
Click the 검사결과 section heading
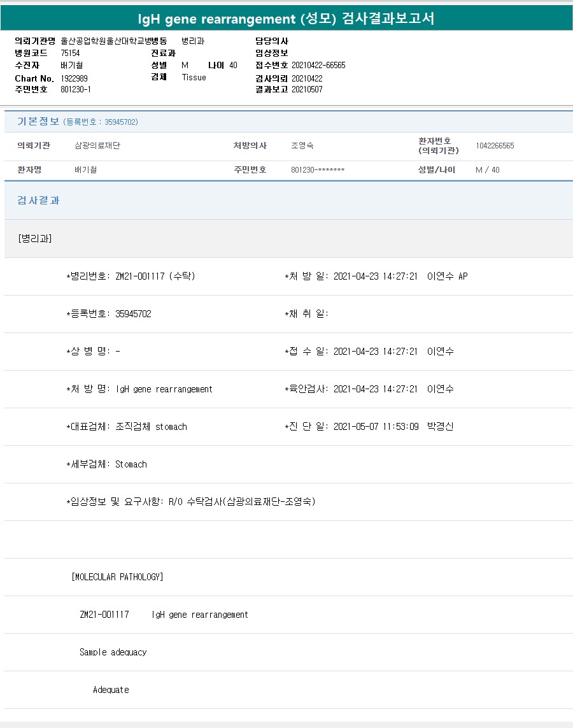pos(38,200)
